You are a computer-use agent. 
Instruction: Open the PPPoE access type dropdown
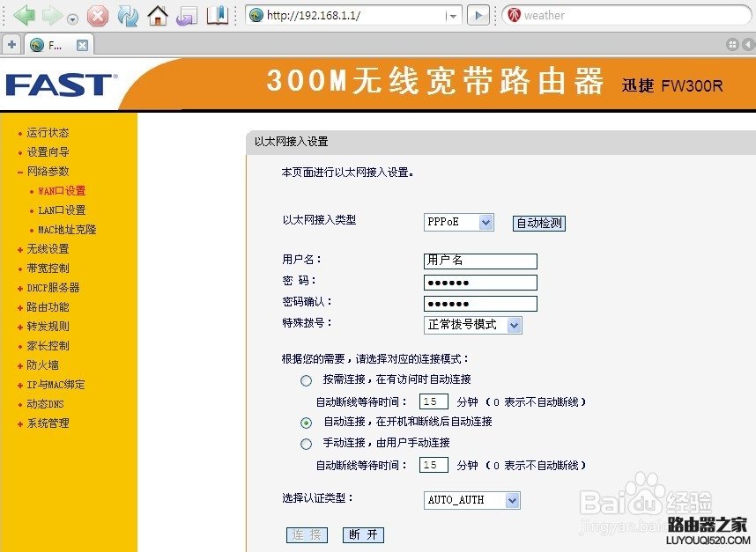(458, 222)
